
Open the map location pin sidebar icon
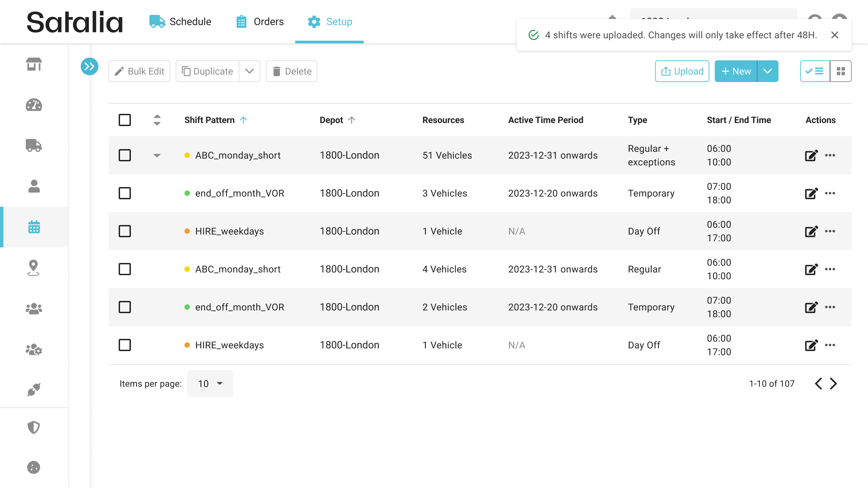(x=34, y=268)
